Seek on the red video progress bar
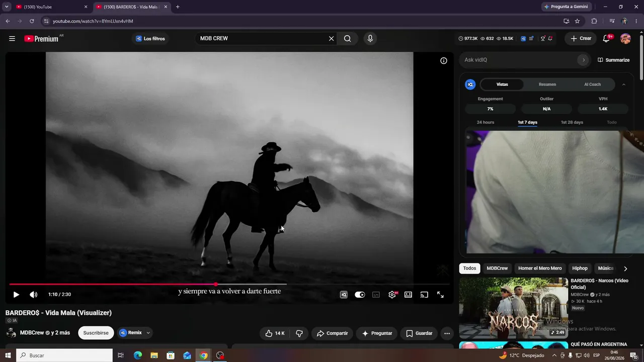644x362 pixels. 229,285
